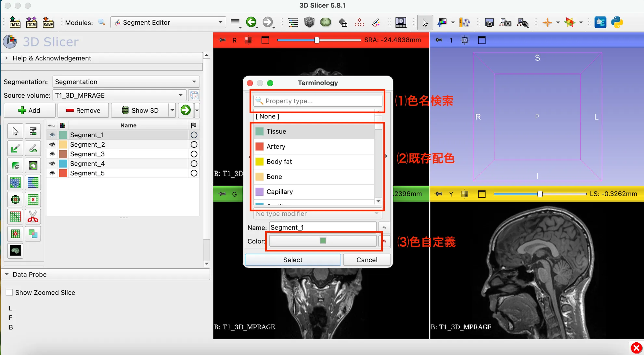Click the green custom Color swatch
Image resolution: width=644 pixels, height=355 pixels.
coord(323,241)
